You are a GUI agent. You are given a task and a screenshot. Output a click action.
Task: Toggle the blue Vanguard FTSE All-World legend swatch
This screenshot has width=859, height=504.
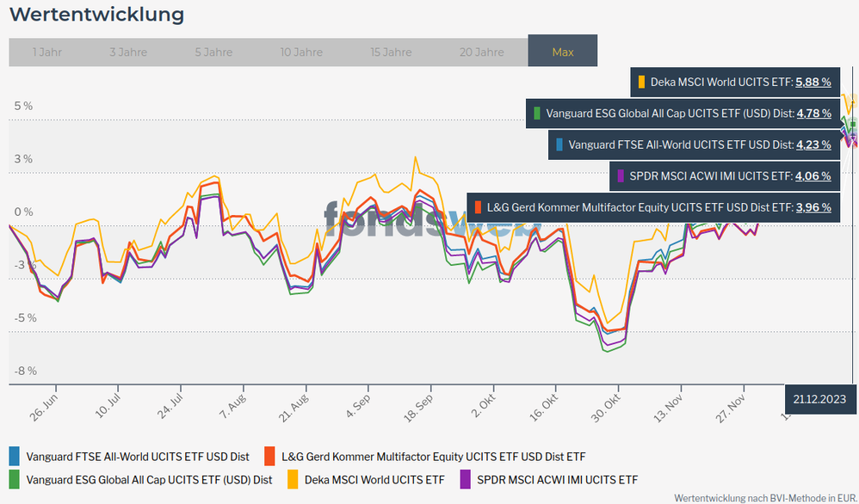click(14, 456)
